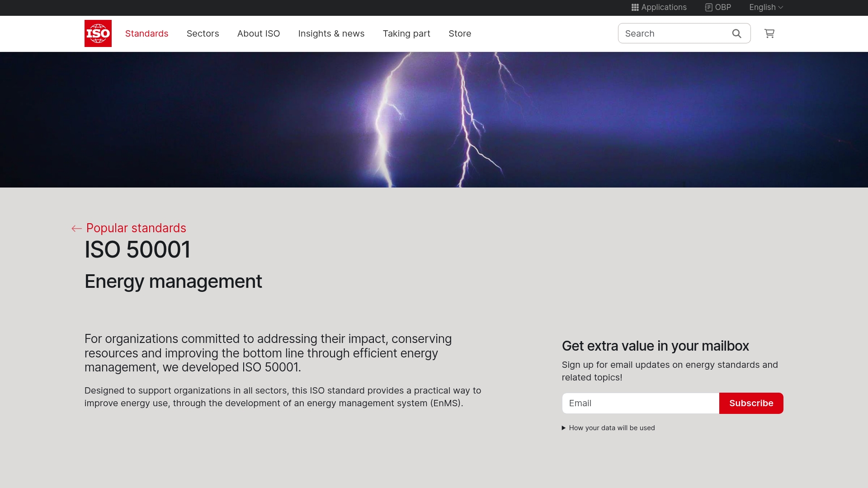Image resolution: width=868 pixels, height=488 pixels.
Task: Click the Applications grid icon
Action: 635,7
